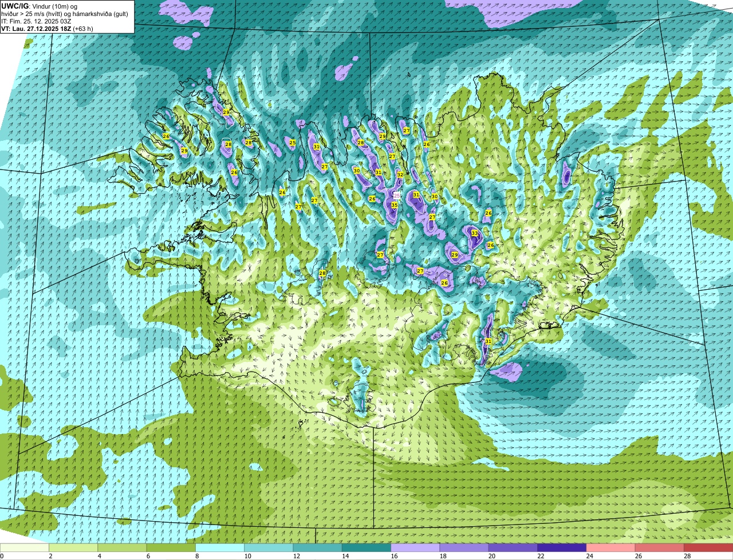The height and width of the screenshot is (560, 733).
Task: Select the 20–22 m/s violet legend segment
Action: point(513,547)
